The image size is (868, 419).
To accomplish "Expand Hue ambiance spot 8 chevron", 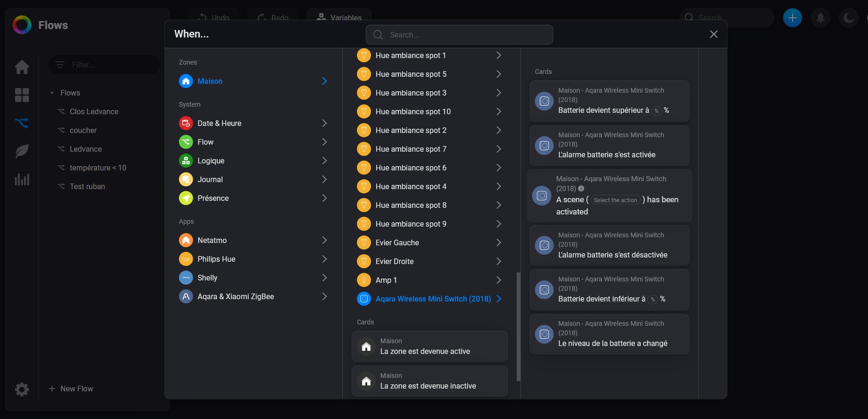I will coord(499,205).
